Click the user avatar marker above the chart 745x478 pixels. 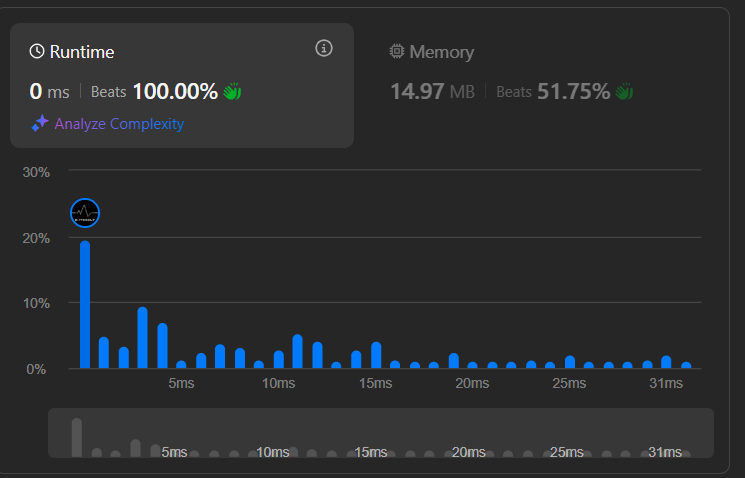[x=85, y=212]
